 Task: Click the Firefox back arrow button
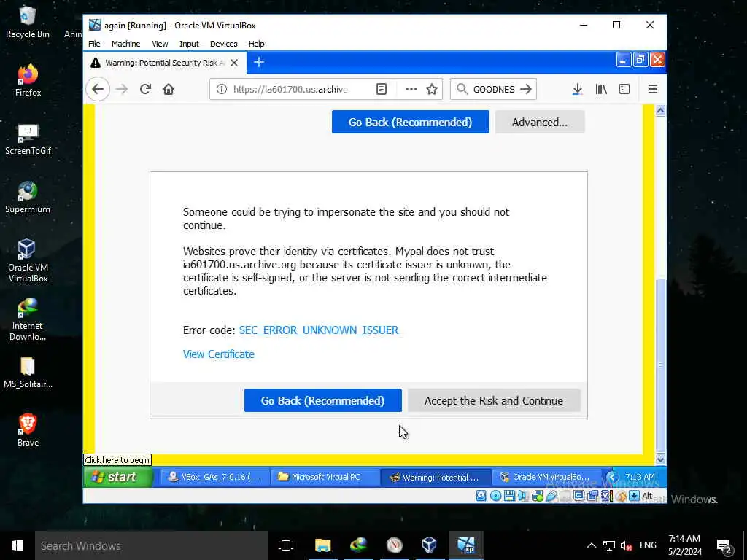tap(98, 89)
